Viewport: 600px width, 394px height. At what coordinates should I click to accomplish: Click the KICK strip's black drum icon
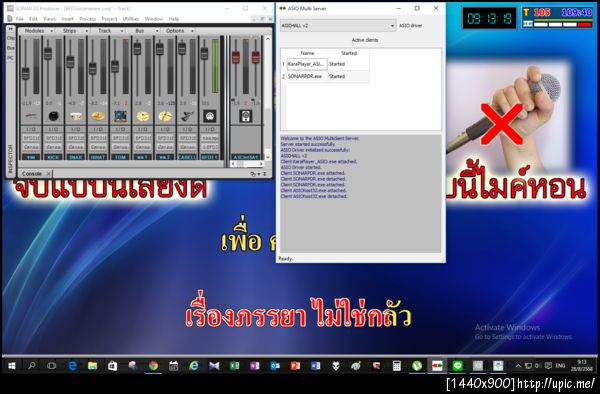pos(53,116)
